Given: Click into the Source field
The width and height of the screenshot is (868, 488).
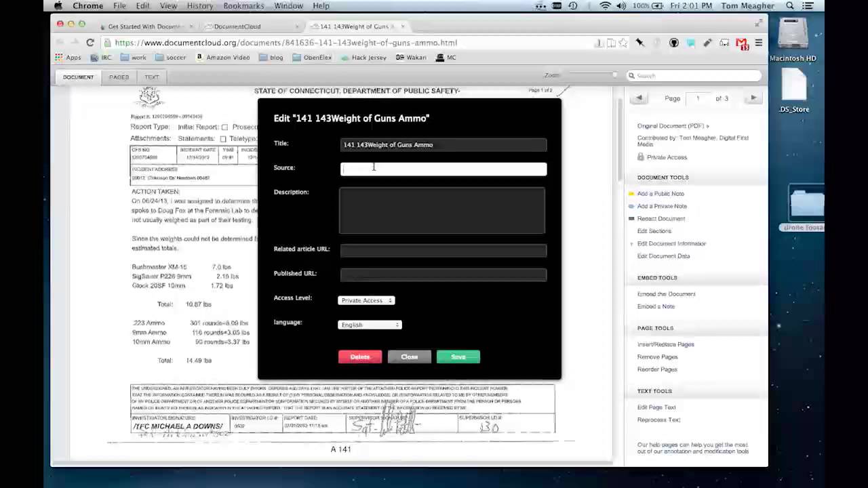Looking at the screenshot, I should [443, 169].
